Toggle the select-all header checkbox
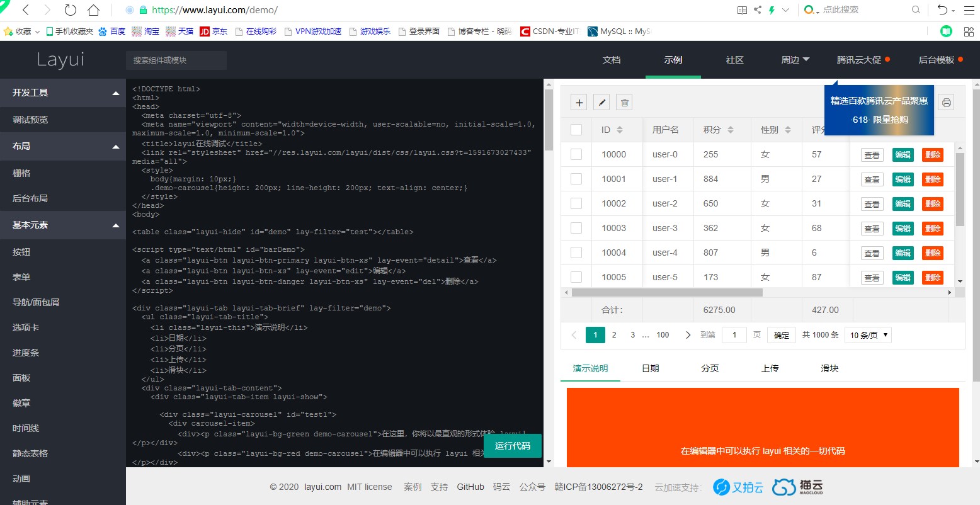980x505 pixels. 576,130
